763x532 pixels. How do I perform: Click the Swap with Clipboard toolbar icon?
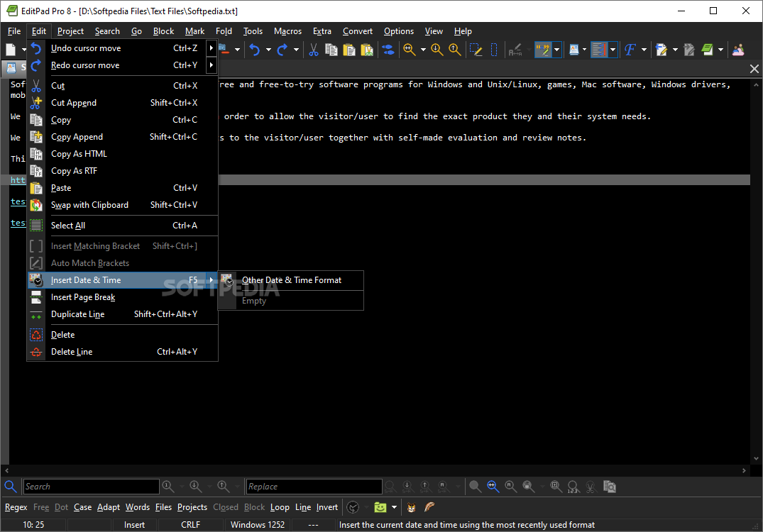(367, 50)
